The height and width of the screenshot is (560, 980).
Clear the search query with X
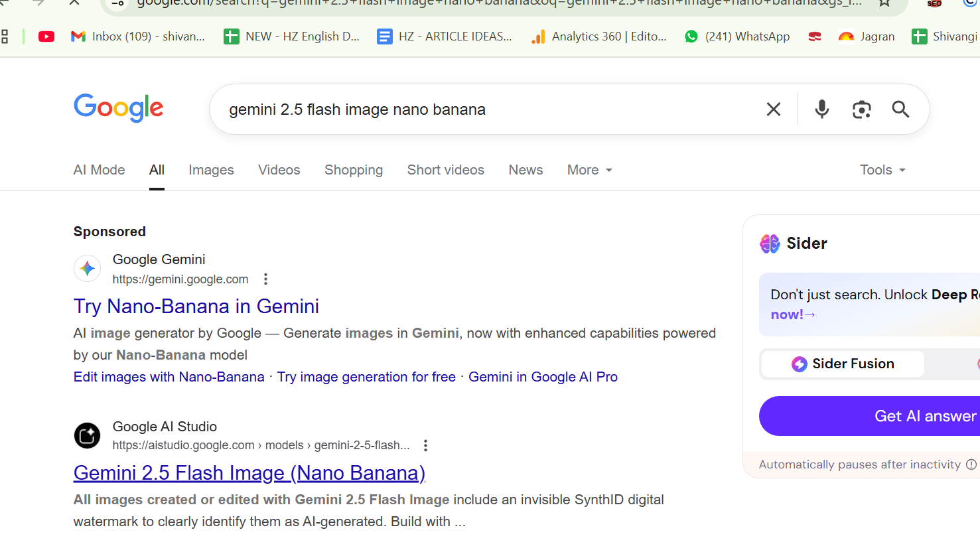[x=774, y=109]
